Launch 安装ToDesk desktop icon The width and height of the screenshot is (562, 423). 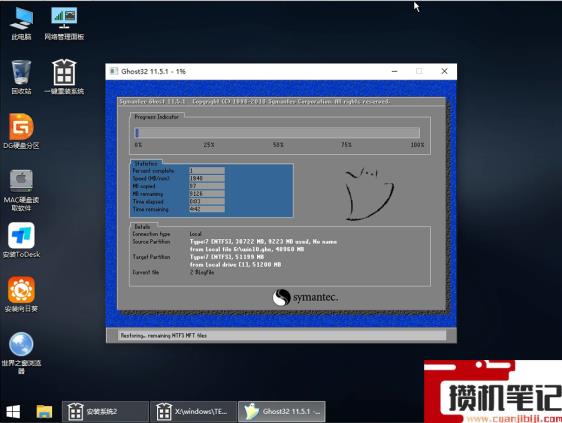21,240
